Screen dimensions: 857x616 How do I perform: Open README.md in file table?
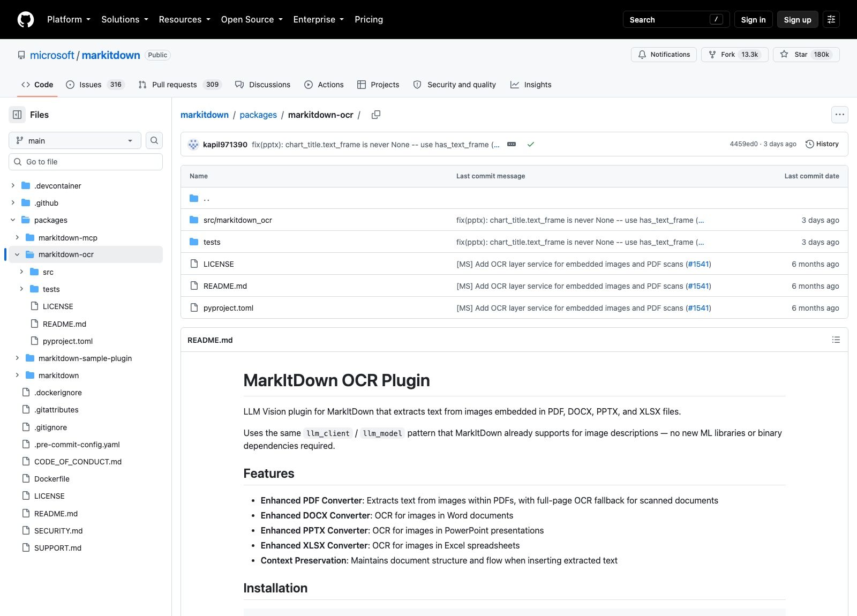click(x=225, y=286)
